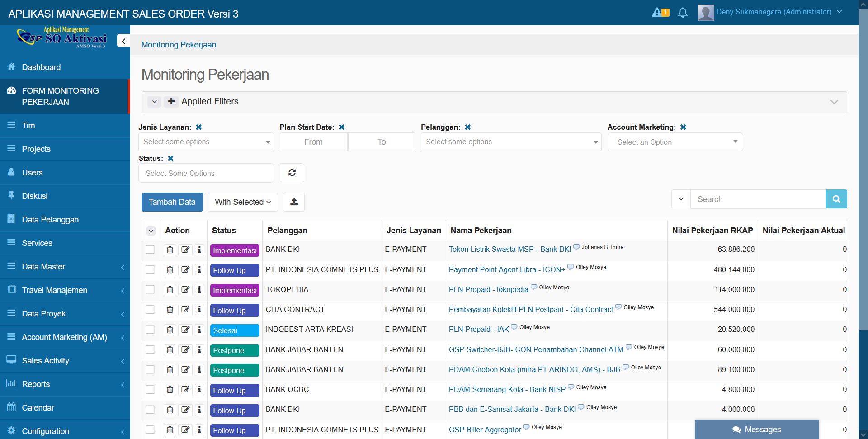Tick checkbox for Payment Point Agent Libra row

click(x=150, y=269)
